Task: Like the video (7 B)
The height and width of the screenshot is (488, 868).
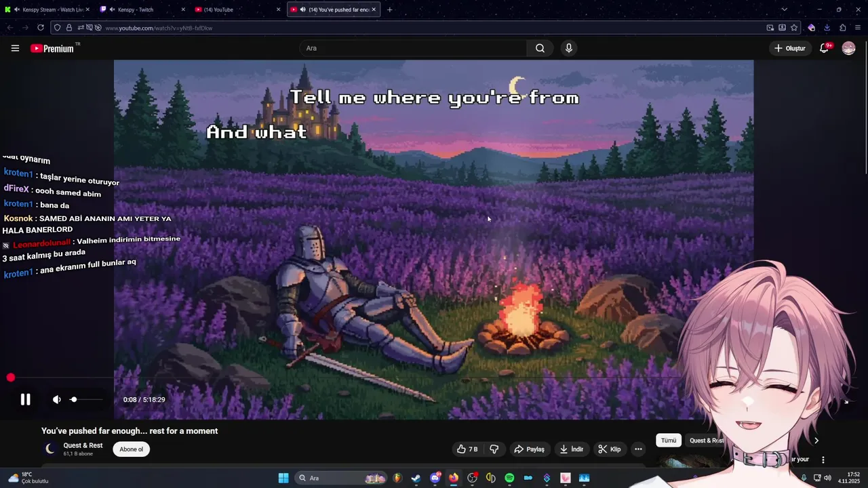Action: pyautogui.click(x=467, y=449)
